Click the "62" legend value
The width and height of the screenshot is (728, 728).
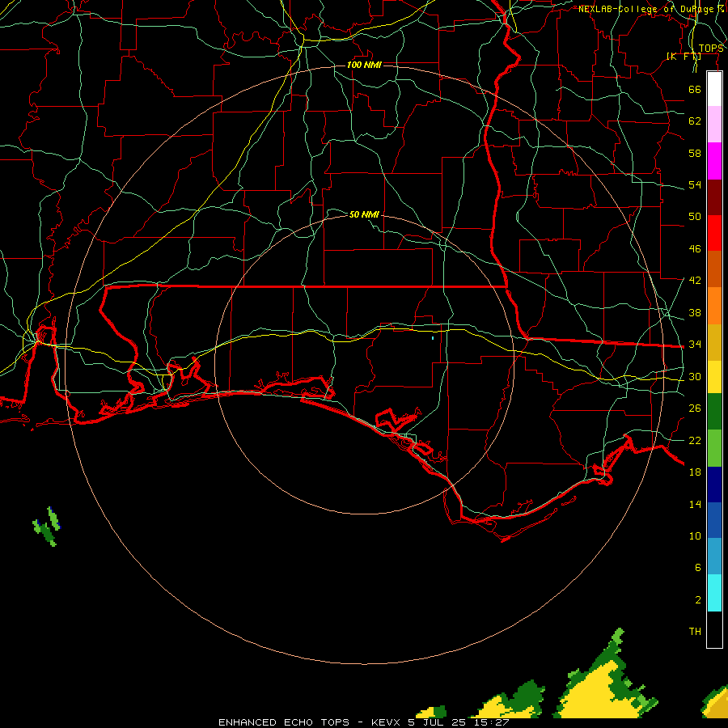[695, 121]
